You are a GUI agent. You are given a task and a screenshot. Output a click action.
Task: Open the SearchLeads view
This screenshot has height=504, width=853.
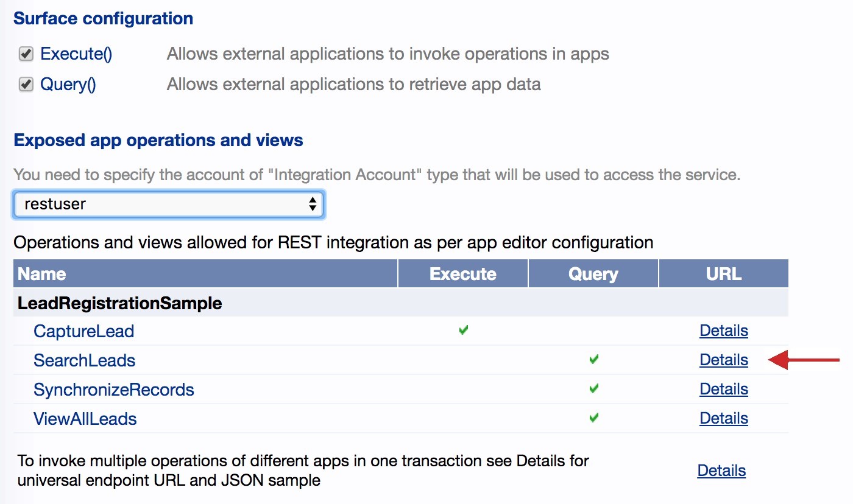coord(84,360)
